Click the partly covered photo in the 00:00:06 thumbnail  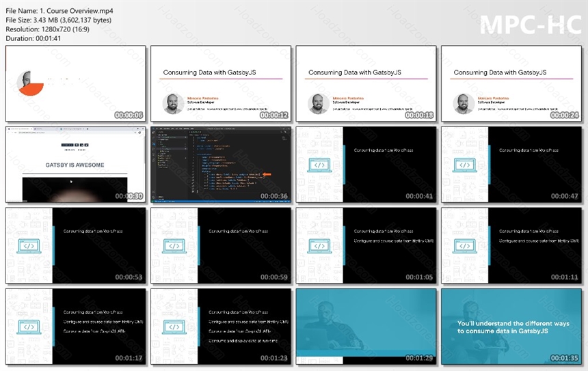coord(29,83)
